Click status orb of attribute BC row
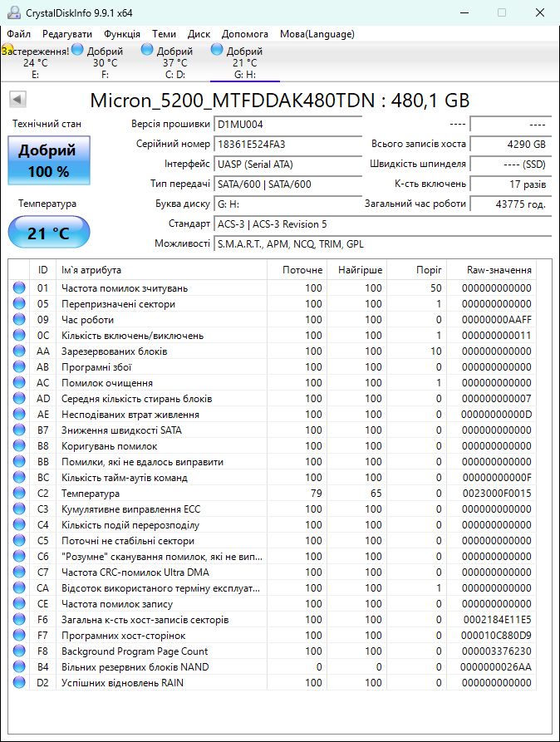The height and width of the screenshot is (742, 560). pos(19,478)
